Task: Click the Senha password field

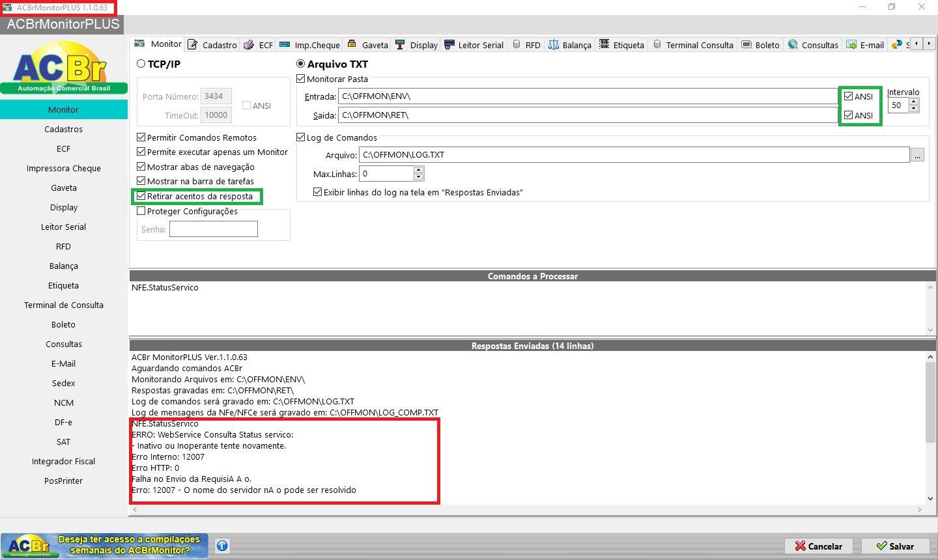Action: [x=214, y=229]
